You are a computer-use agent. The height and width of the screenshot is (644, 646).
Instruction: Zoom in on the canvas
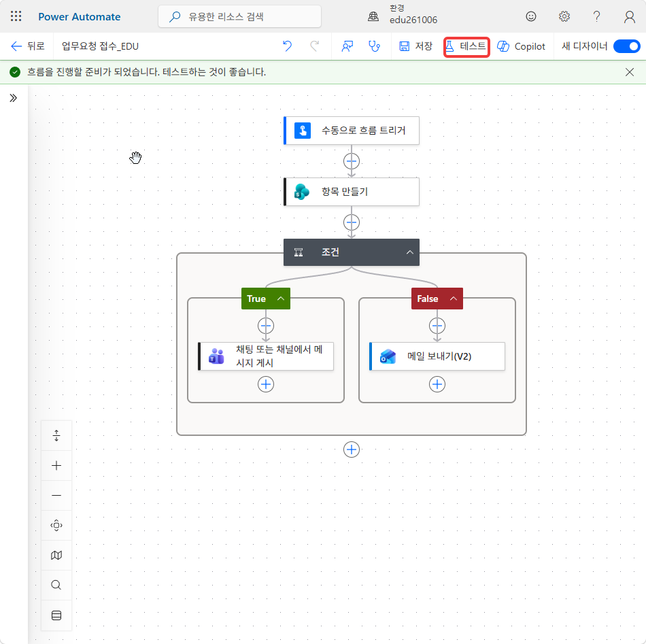pos(56,466)
